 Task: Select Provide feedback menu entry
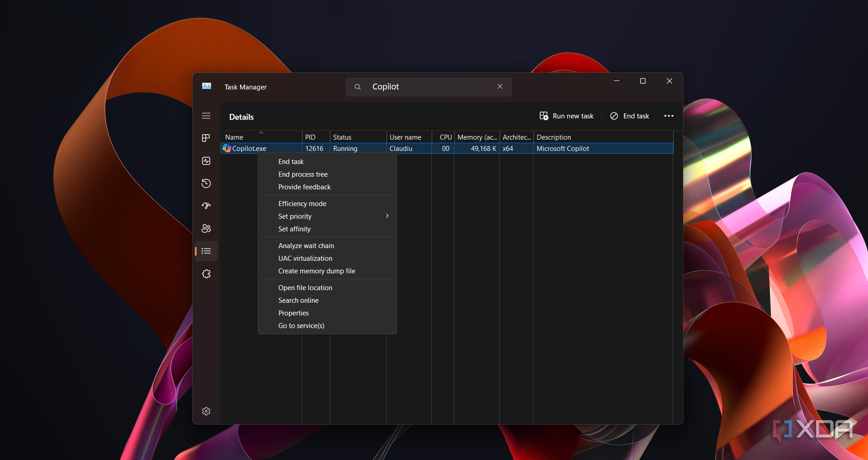(x=327, y=187)
